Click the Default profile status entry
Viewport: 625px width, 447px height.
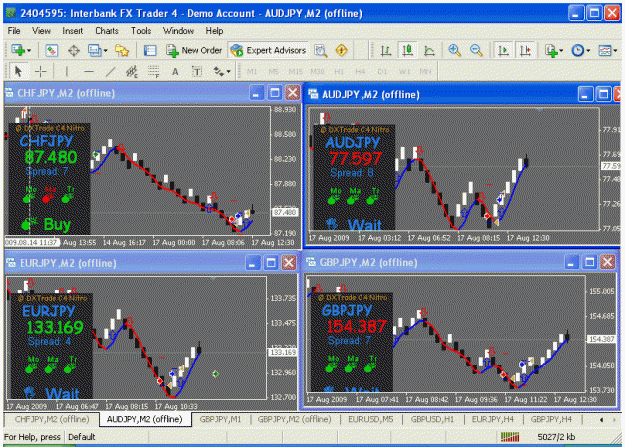coord(82,437)
